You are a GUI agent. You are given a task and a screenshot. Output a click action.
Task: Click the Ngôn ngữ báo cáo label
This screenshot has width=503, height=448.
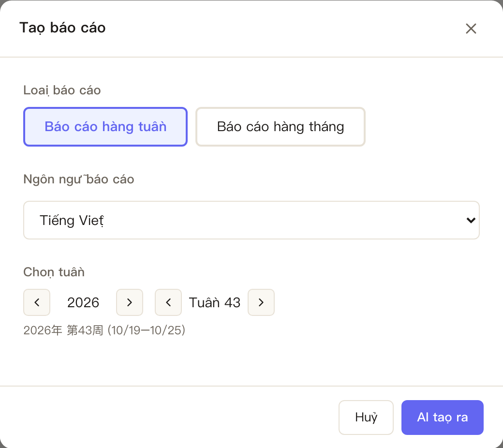(78, 179)
